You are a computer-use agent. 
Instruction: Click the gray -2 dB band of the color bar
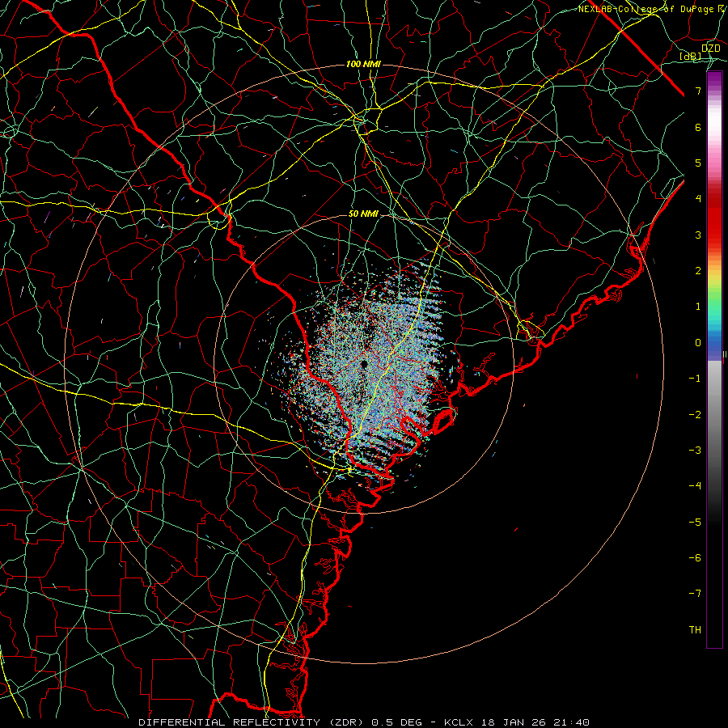tap(714, 415)
